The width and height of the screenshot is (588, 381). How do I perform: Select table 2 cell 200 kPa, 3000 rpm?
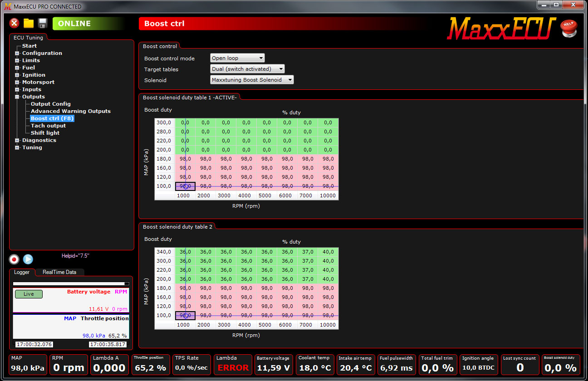[x=226, y=279]
